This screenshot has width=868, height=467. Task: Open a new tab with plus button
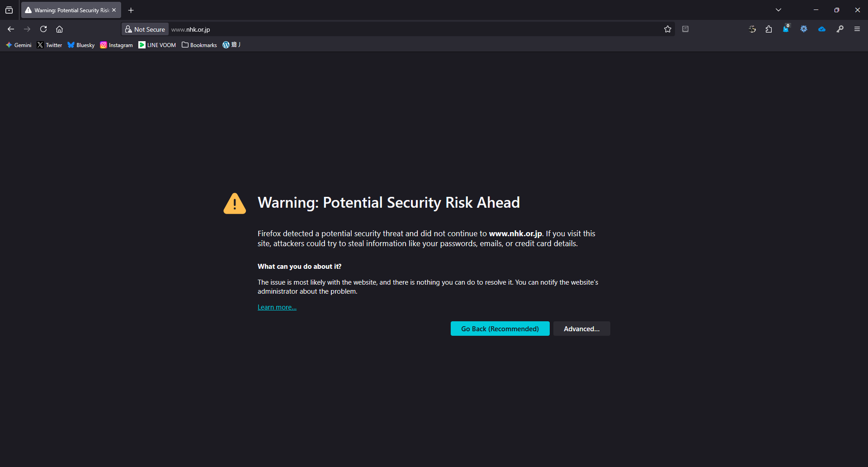[131, 10]
